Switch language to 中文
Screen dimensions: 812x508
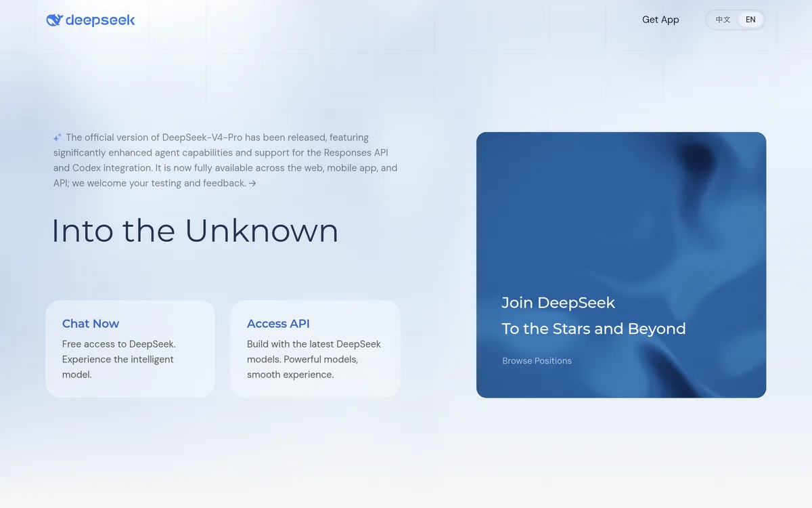[x=723, y=20]
